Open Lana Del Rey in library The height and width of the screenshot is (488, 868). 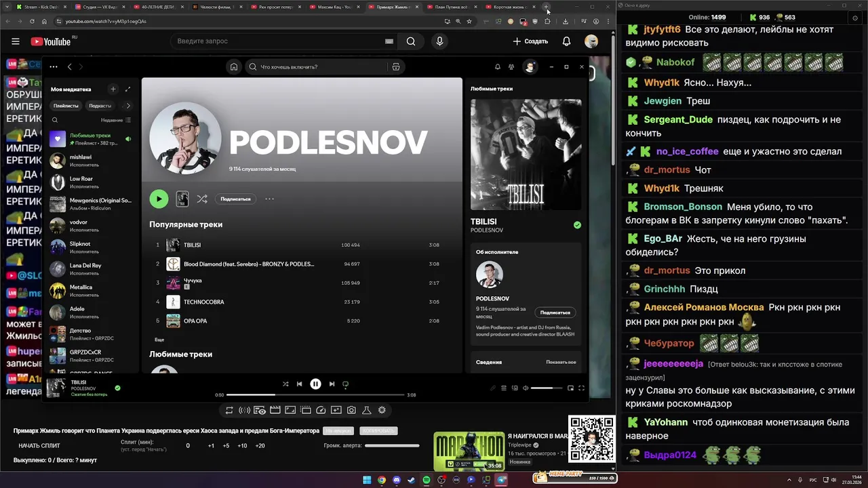coord(92,269)
